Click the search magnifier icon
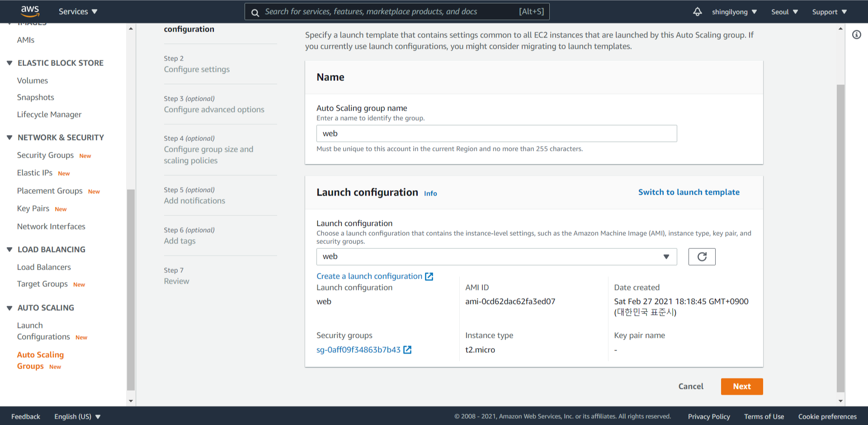The height and width of the screenshot is (425, 868). (255, 12)
